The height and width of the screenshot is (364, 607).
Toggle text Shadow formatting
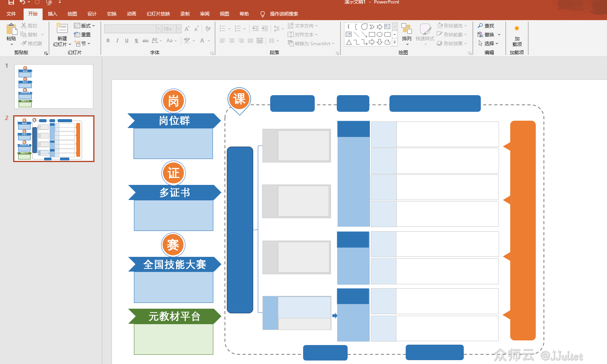click(136, 41)
